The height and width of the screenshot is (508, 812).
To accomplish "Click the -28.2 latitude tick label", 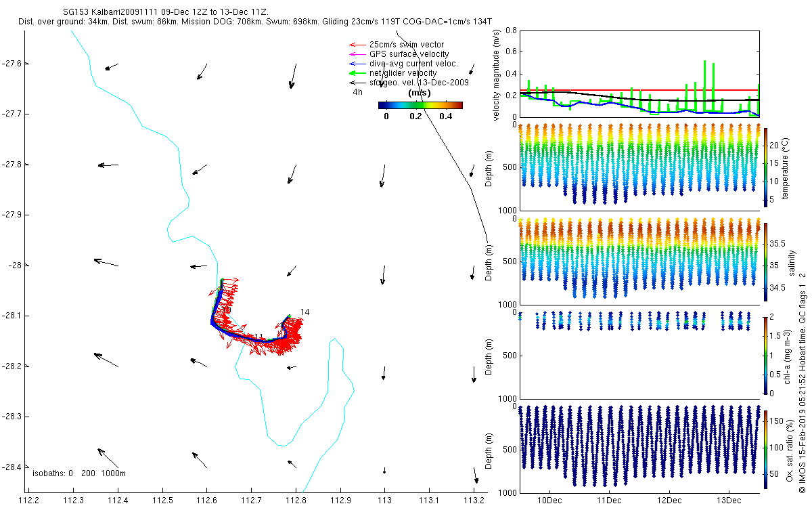I will coord(12,366).
